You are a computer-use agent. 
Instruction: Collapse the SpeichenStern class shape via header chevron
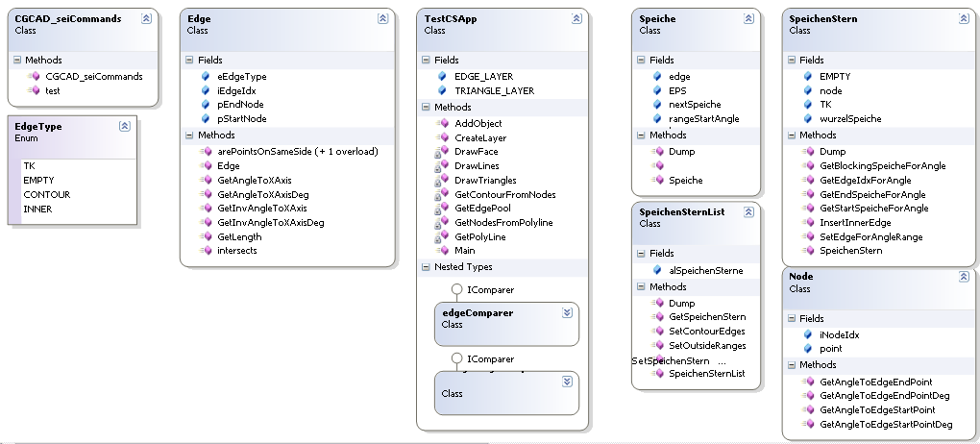[963, 18]
